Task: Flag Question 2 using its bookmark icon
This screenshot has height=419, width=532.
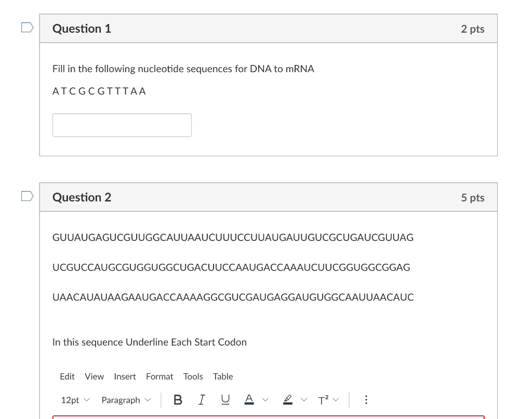Action: coord(26,195)
